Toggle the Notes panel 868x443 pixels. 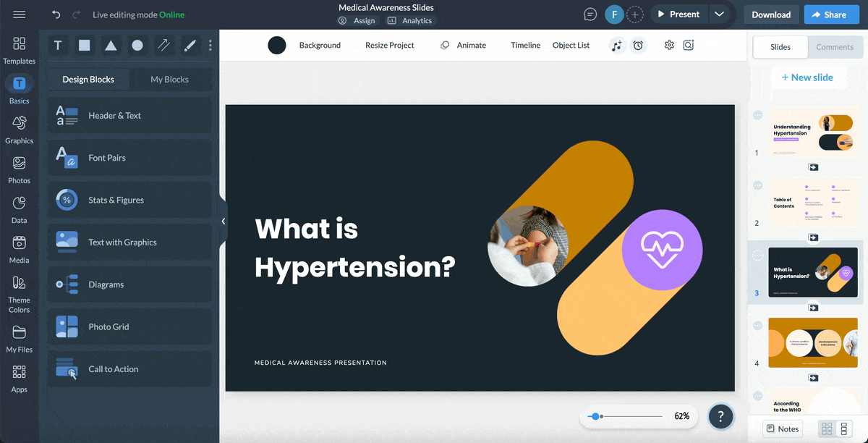pos(782,429)
